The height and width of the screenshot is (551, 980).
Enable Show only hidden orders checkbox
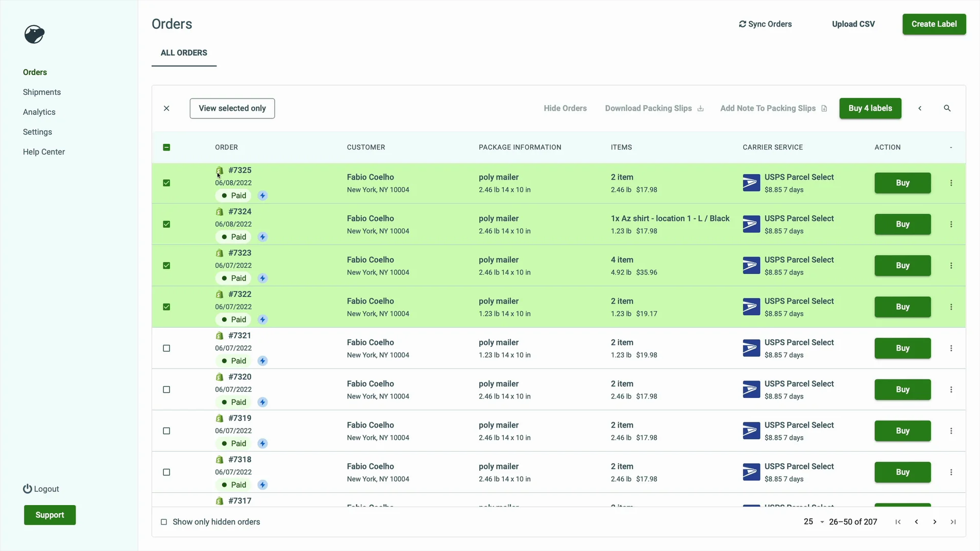[164, 522]
